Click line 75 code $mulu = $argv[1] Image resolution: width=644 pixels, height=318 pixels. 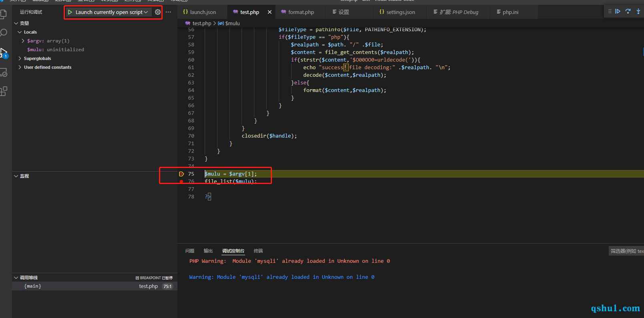click(x=231, y=174)
